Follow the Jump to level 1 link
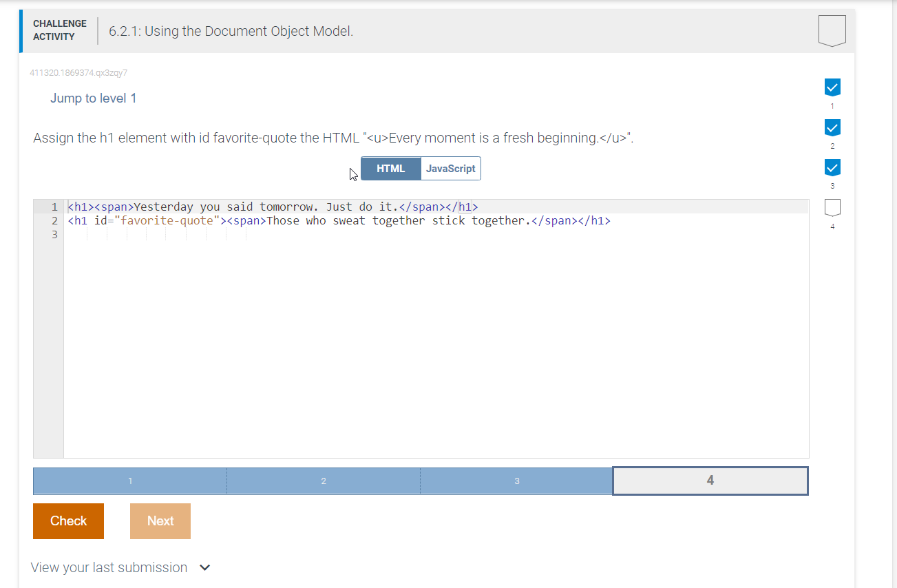 tap(93, 98)
